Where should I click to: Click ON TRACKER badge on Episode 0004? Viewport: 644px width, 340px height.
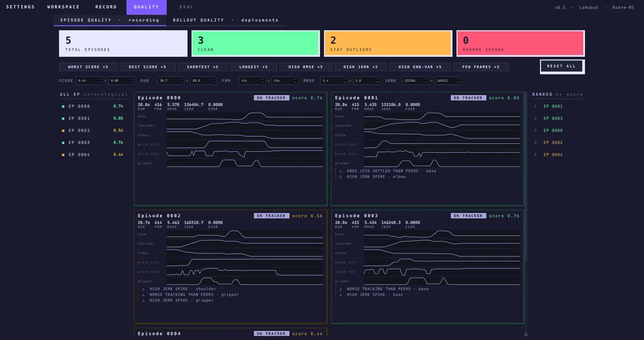pyautogui.click(x=272, y=334)
